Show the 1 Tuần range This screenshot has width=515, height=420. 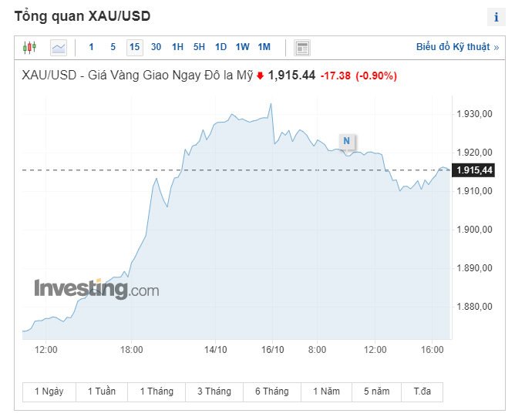[x=102, y=391]
